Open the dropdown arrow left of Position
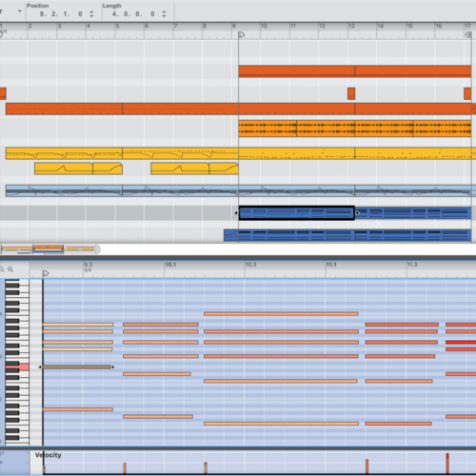 (x=20, y=11)
